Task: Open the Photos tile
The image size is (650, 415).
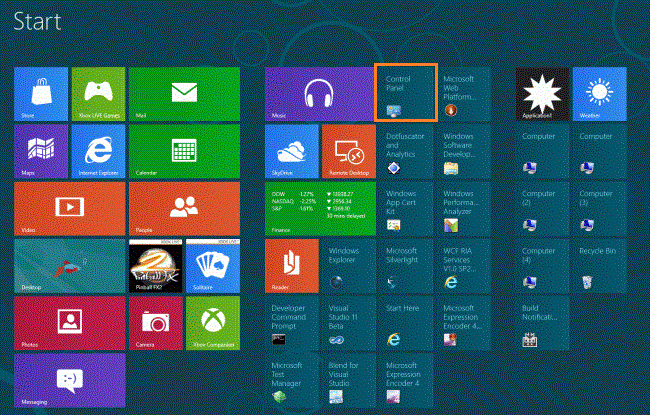Action: tap(70, 323)
